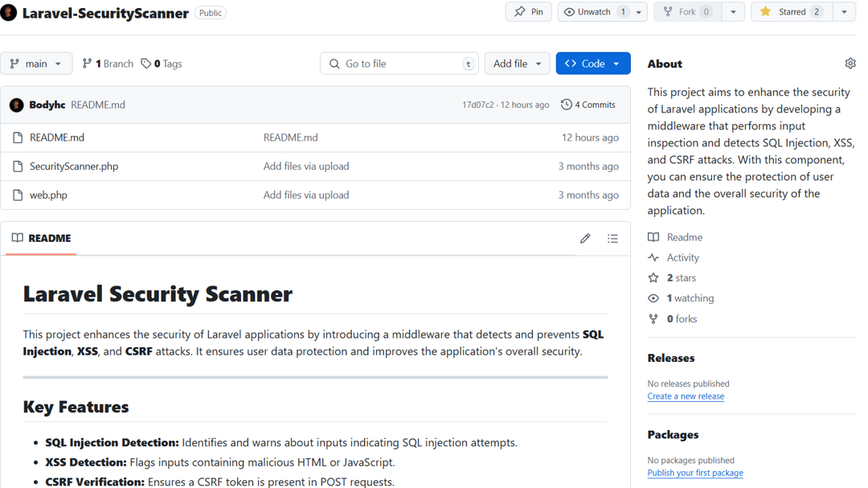Open the commit history via the clock icon
This screenshot has width=868, height=488.
click(x=565, y=105)
